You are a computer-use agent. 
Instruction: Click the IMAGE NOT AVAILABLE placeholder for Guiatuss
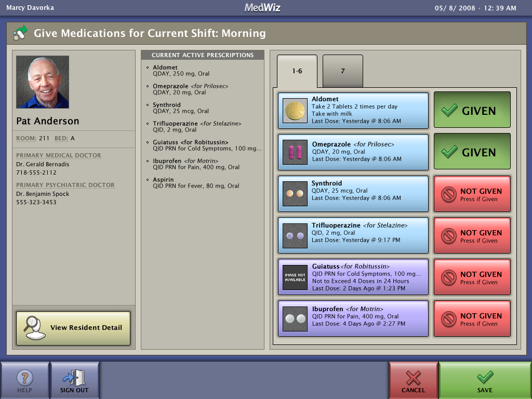pos(295,277)
